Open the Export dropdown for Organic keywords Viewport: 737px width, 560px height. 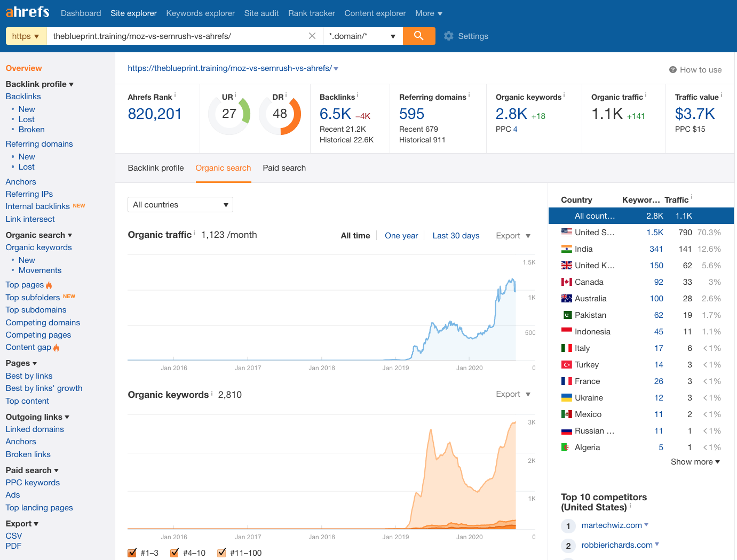[513, 394]
